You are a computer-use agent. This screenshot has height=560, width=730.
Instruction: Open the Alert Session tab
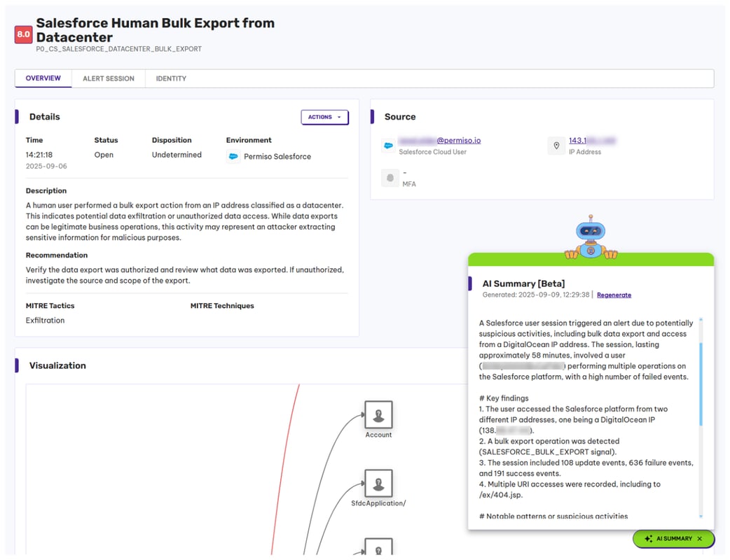109,78
